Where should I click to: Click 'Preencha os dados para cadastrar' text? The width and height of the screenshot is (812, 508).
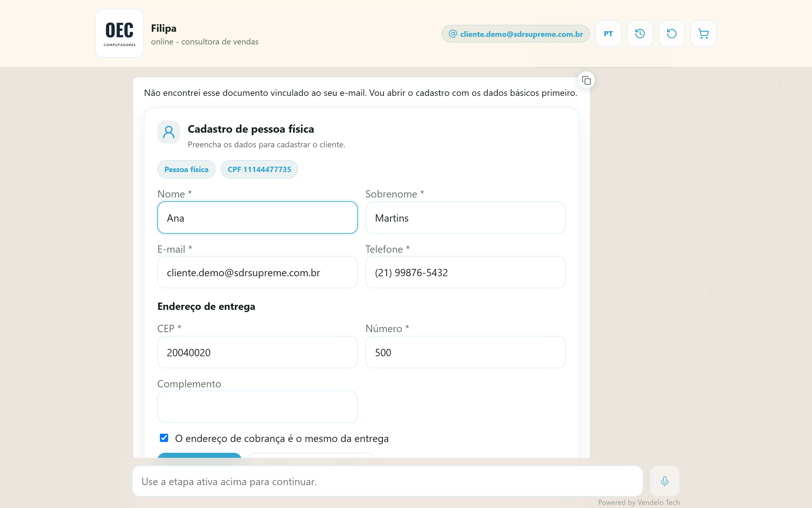(266, 144)
